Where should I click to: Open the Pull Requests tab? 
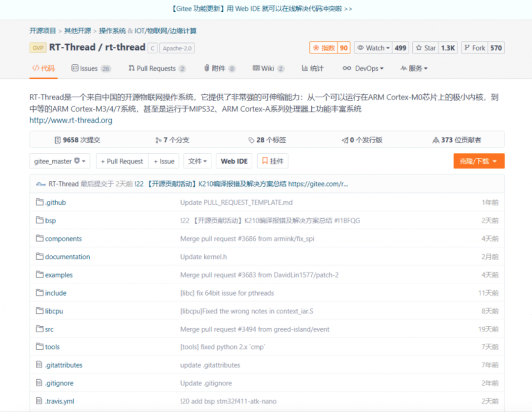pos(157,69)
